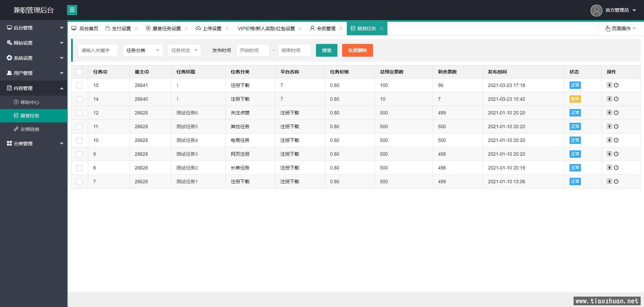644x307 pixels.
Task: Close the 支付设置 tab
Action: (x=136, y=29)
